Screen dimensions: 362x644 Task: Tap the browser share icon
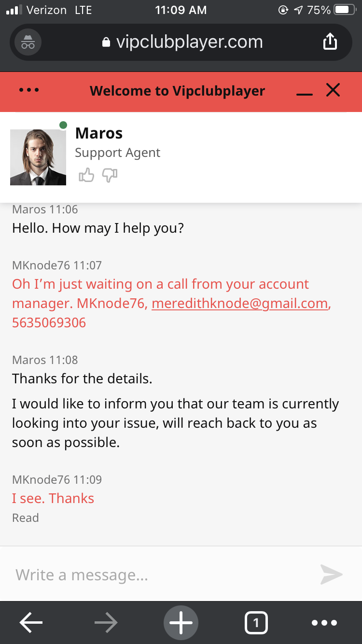330,42
